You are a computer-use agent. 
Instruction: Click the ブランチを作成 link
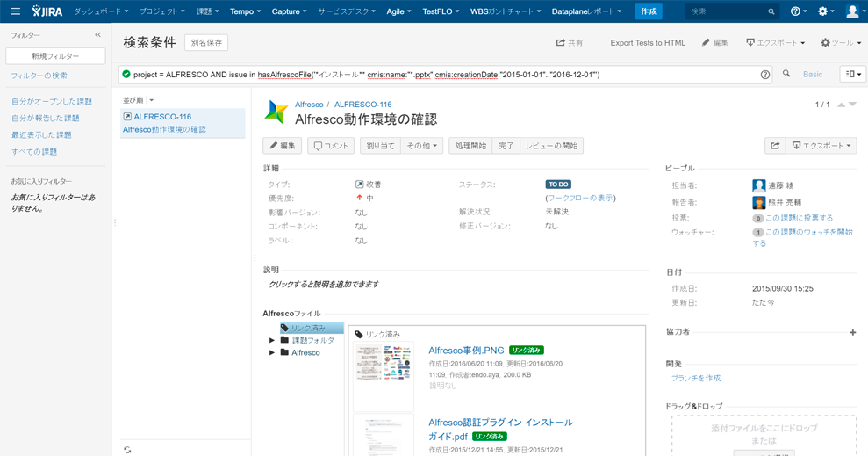click(696, 378)
